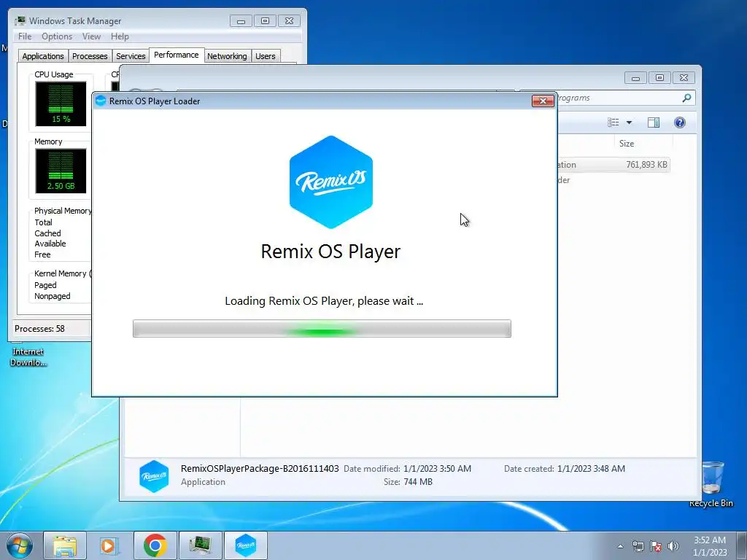This screenshot has width=747, height=560.
Task: Maximize the Explorer window
Action: pyautogui.click(x=659, y=77)
